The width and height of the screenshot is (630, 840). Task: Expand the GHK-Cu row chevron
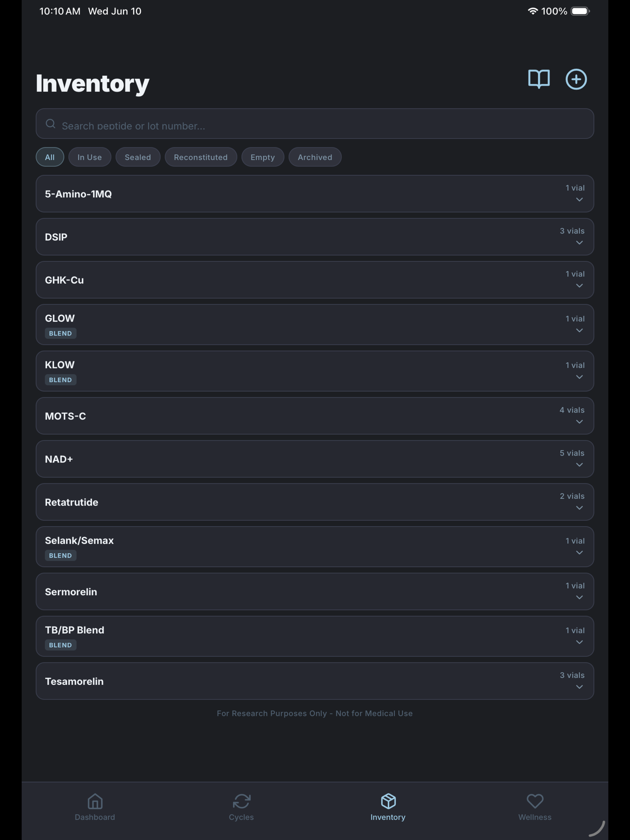579,285
